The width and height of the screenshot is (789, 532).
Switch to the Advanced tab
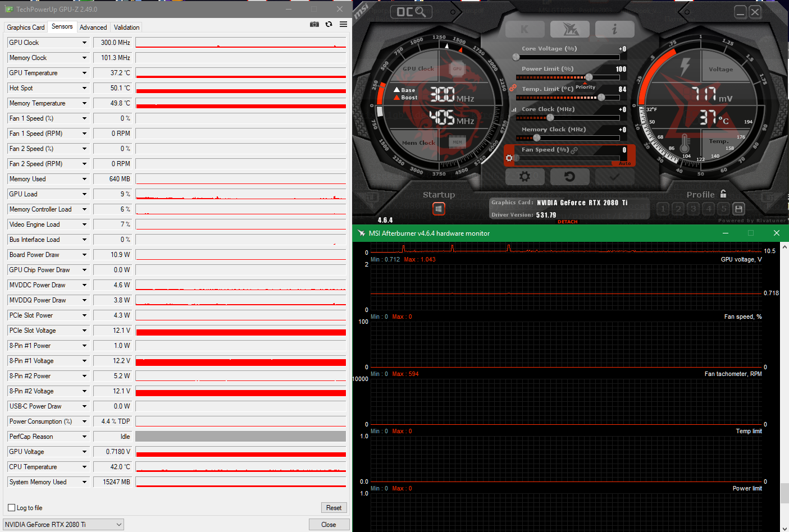point(93,27)
